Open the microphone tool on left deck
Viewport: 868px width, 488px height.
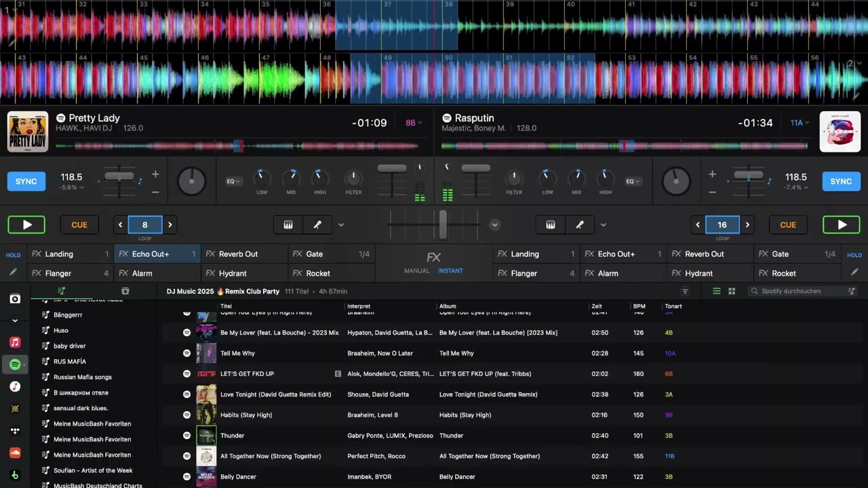pyautogui.click(x=317, y=225)
